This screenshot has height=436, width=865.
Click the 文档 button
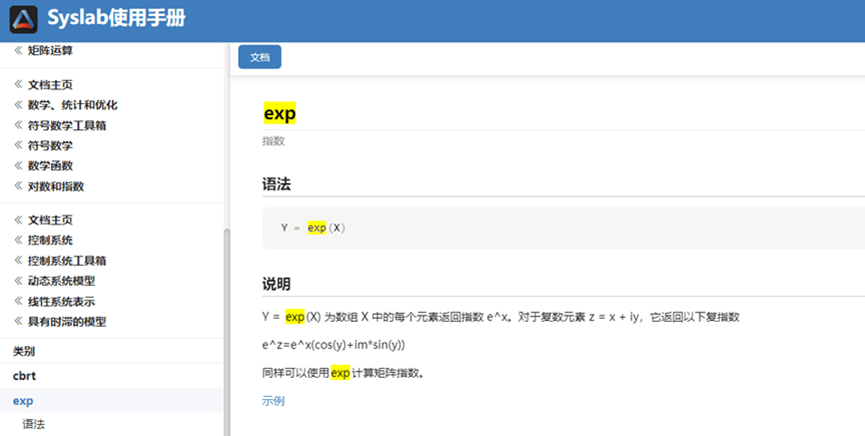[260, 57]
